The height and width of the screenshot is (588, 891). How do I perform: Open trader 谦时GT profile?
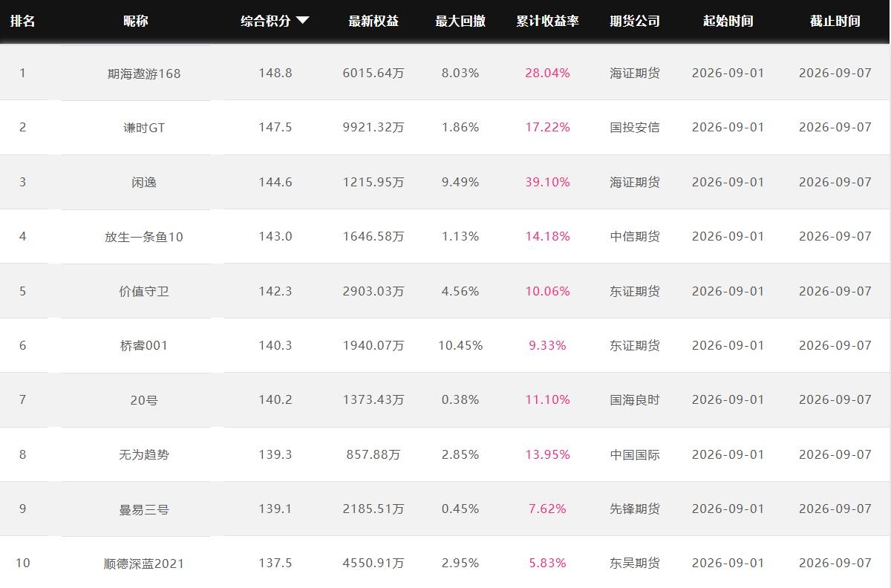(x=144, y=128)
